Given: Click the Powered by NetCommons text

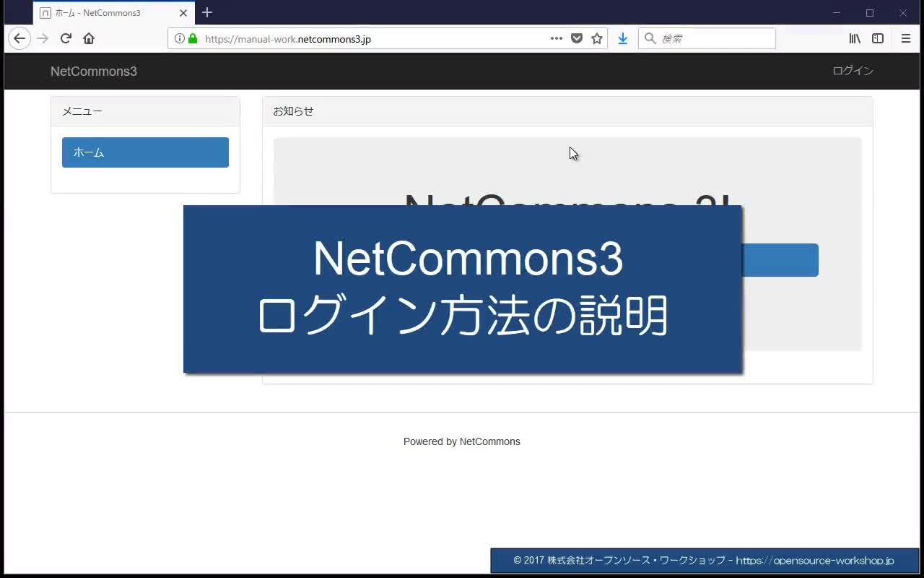Looking at the screenshot, I should coord(462,441).
